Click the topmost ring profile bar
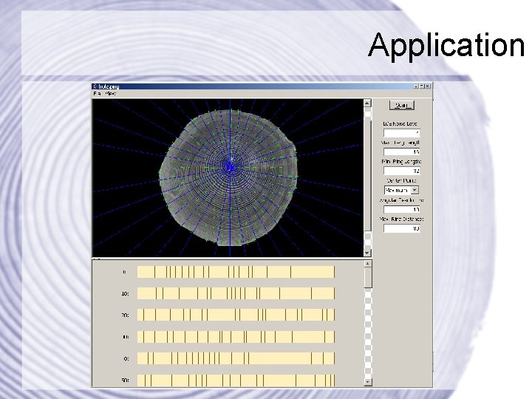 coord(236,272)
